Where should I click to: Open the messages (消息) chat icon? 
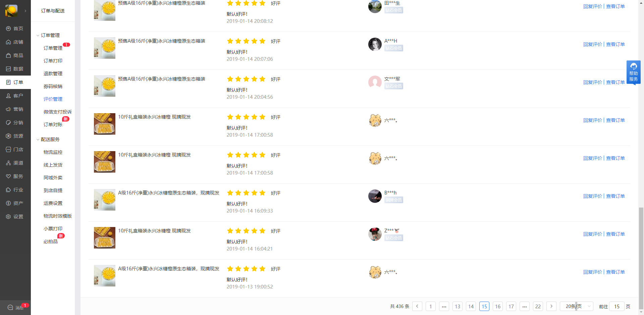[10, 307]
